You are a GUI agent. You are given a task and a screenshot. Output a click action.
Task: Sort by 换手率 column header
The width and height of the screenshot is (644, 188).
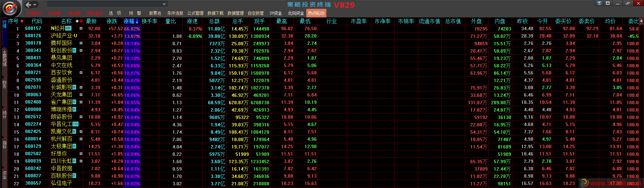click(x=149, y=21)
